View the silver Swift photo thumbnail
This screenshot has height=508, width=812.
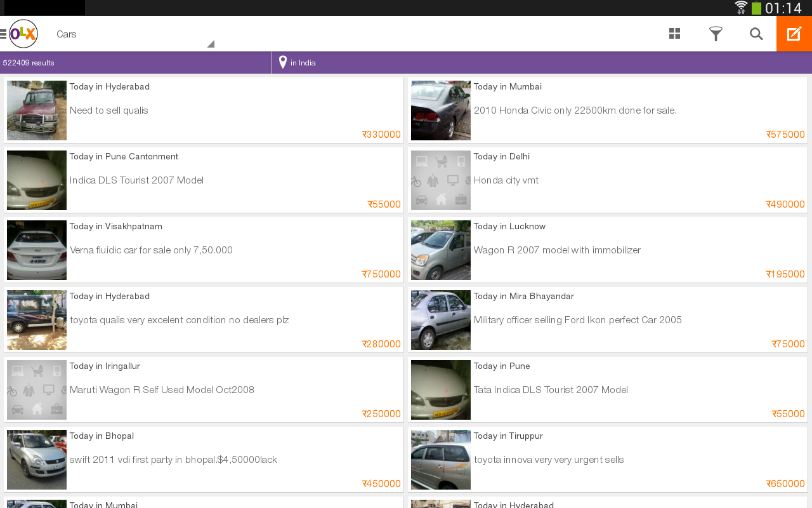click(x=37, y=460)
